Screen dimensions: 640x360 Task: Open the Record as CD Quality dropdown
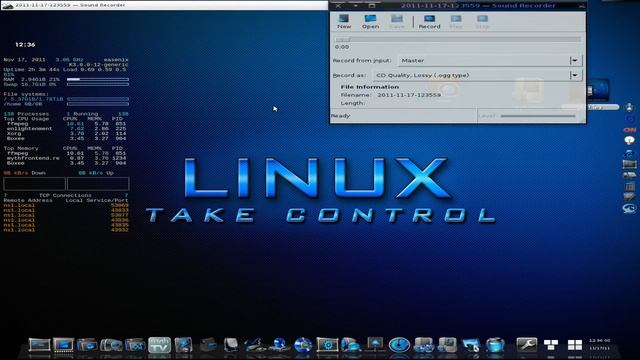point(477,75)
